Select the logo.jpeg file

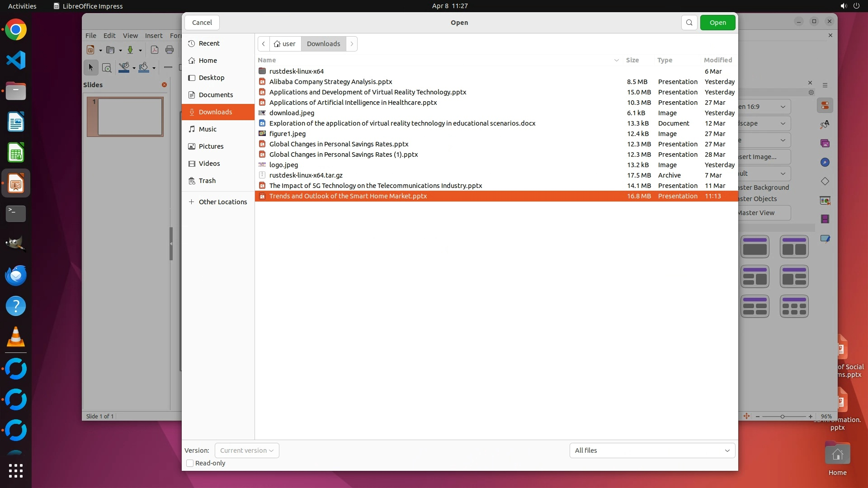(283, 165)
